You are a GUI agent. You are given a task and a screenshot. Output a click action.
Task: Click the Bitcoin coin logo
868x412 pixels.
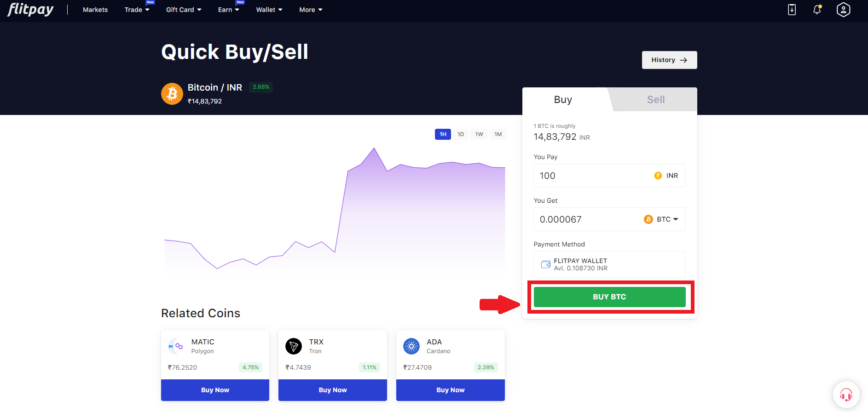click(172, 94)
